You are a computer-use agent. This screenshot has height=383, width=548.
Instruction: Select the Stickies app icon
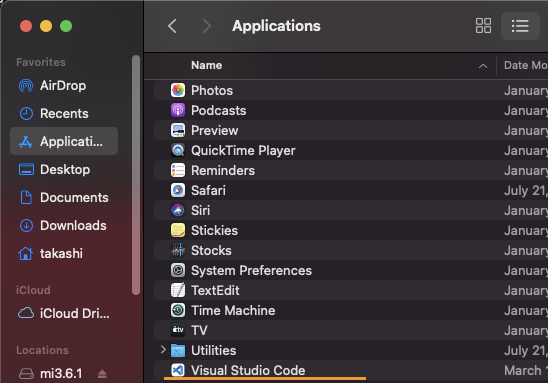pos(178,230)
